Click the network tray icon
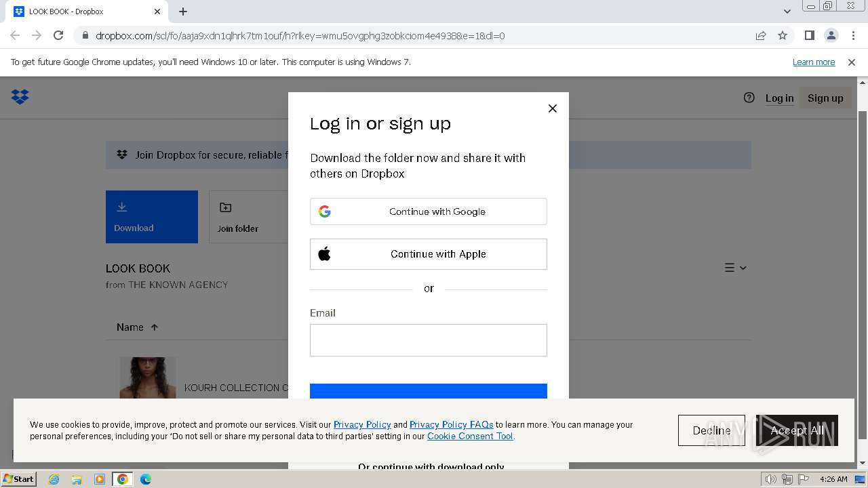Screen dimensions: 868x488 (786, 479)
